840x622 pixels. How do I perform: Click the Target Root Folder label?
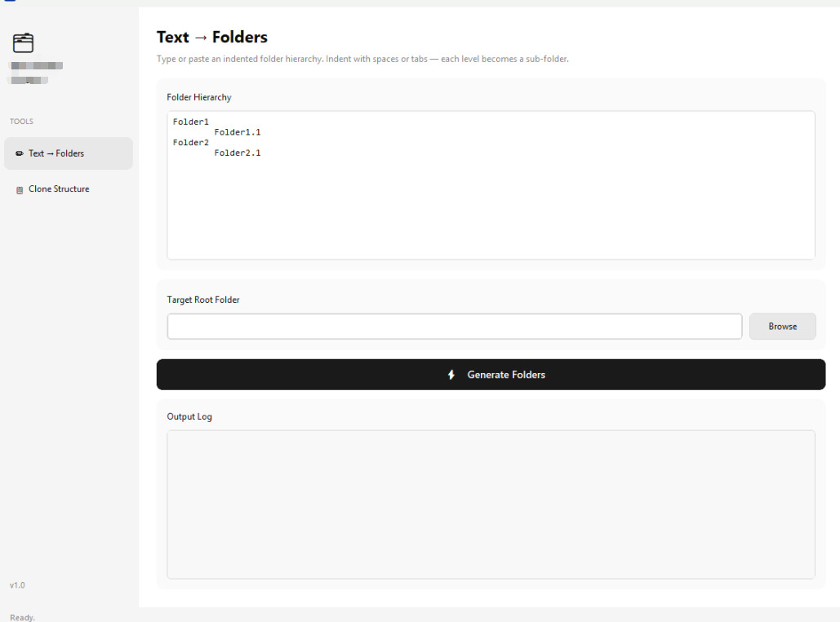(x=203, y=300)
